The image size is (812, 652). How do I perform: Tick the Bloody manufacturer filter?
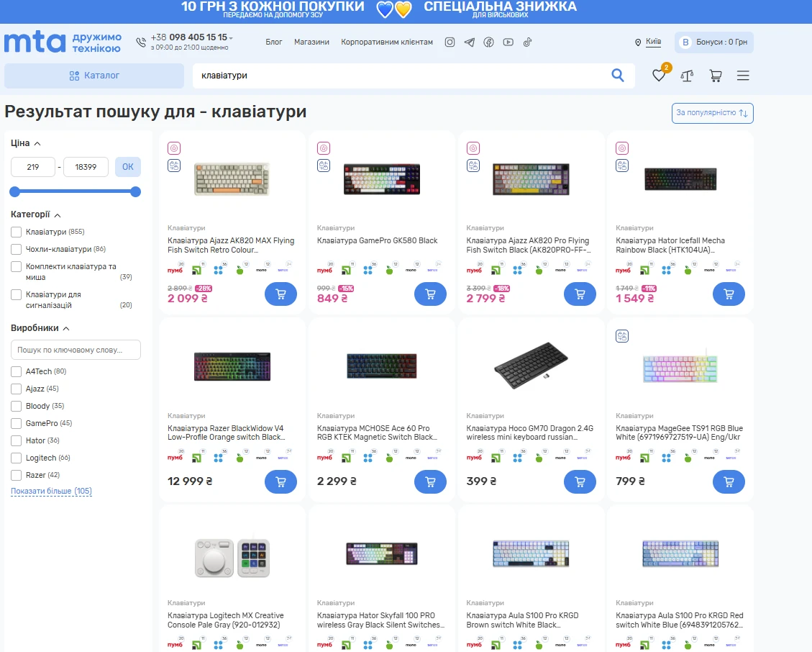click(17, 407)
